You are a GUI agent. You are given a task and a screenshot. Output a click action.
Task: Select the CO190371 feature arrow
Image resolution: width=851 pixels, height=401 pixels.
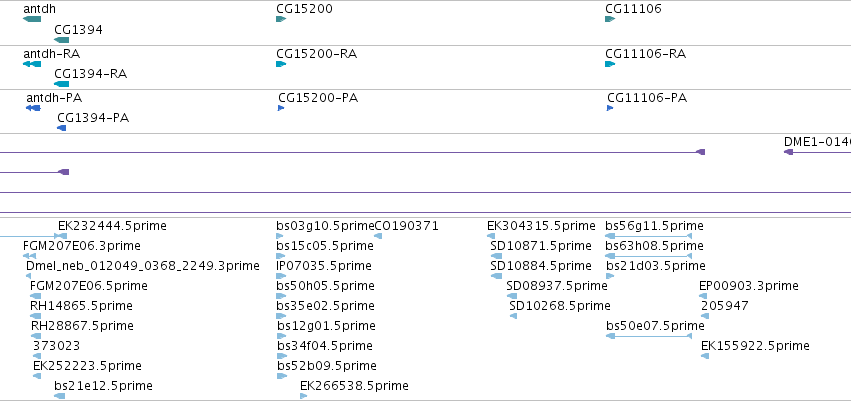point(378,236)
